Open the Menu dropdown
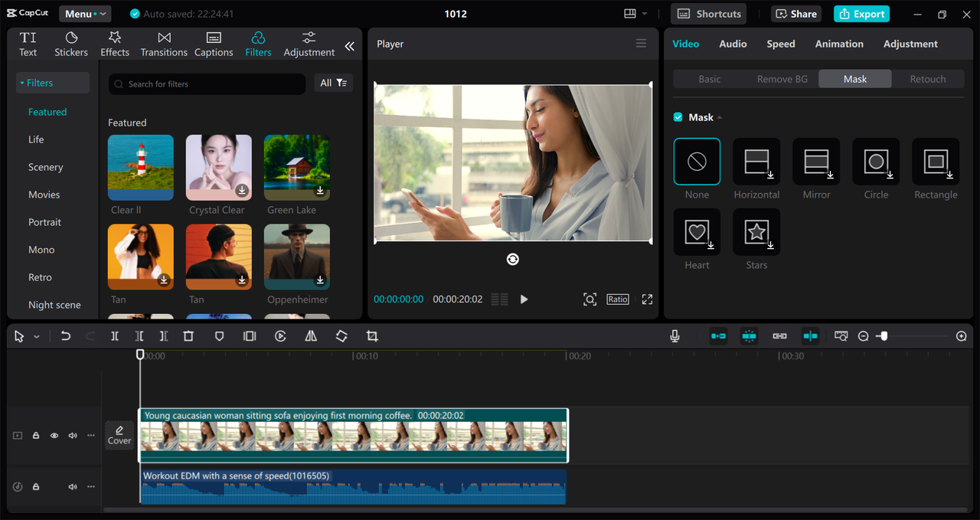Image resolution: width=980 pixels, height=520 pixels. pos(84,14)
